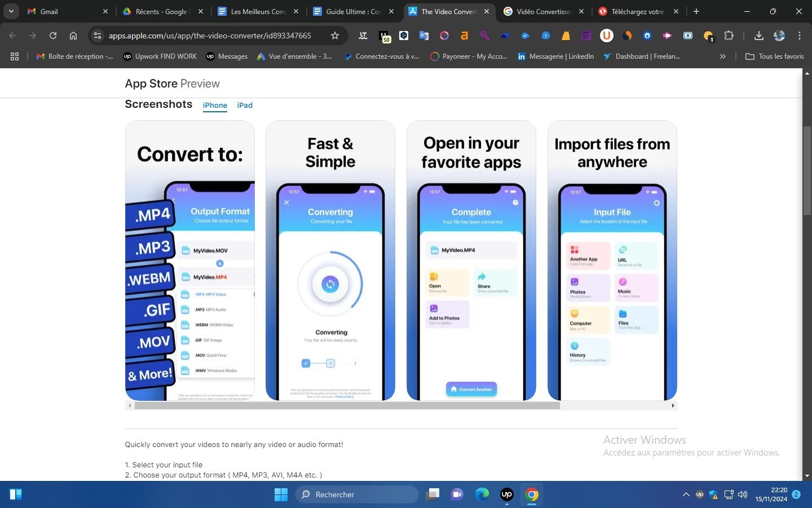
Task: Open the purple notepad extension icon
Action: point(586,36)
